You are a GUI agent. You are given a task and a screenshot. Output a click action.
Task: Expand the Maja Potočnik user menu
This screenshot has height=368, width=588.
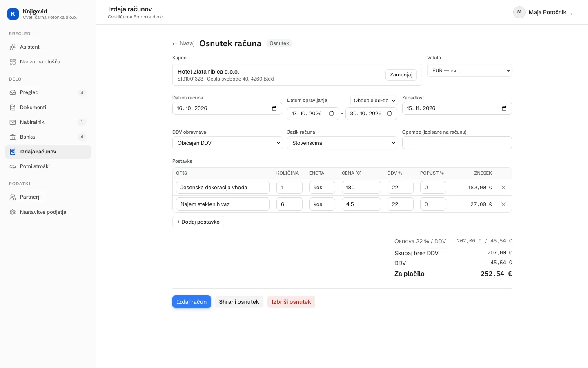(543, 12)
